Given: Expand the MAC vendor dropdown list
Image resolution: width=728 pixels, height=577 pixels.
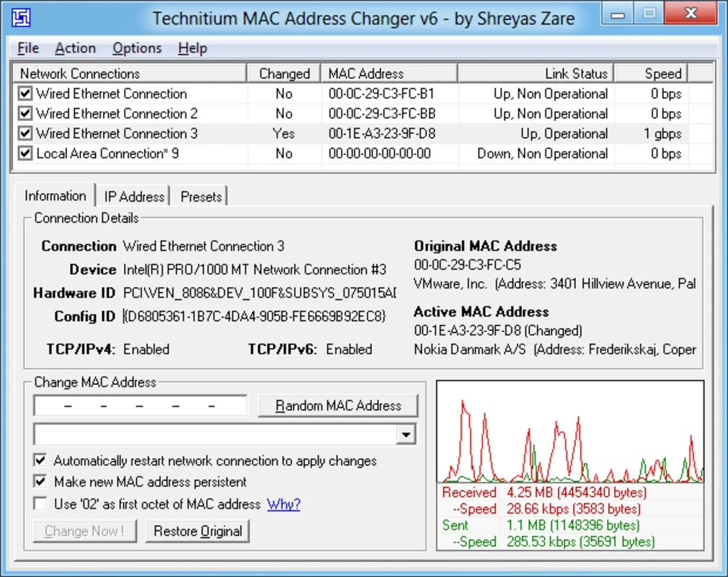Looking at the screenshot, I should coord(406,435).
